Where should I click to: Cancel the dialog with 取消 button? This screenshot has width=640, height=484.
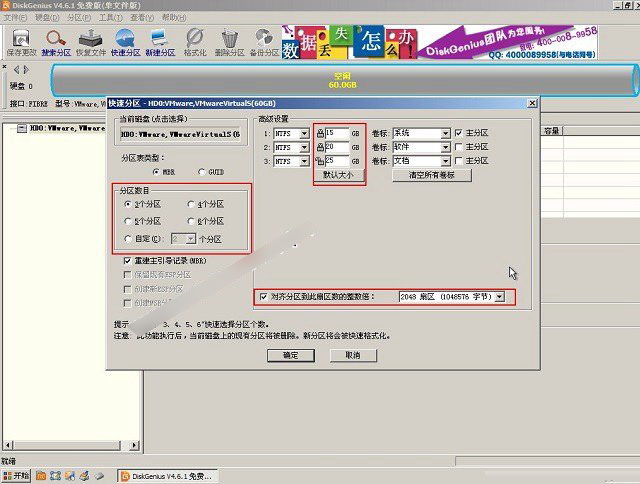click(x=353, y=355)
